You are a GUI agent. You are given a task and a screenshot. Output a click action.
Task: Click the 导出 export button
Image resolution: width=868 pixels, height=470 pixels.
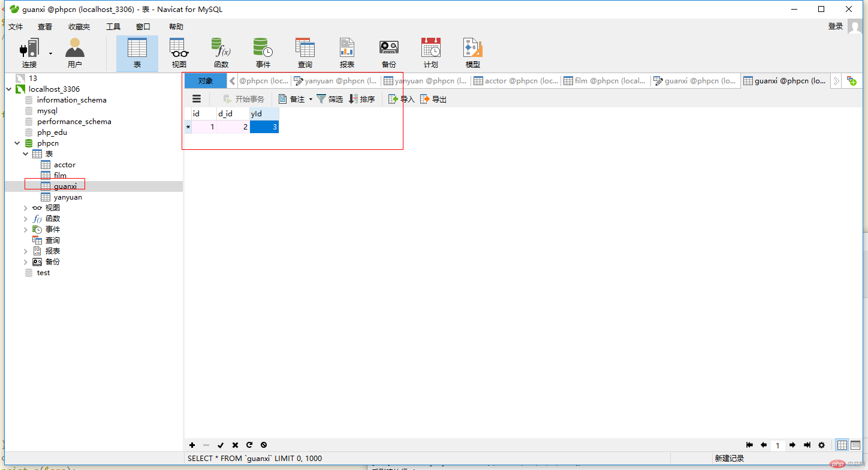pyautogui.click(x=433, y=100)
